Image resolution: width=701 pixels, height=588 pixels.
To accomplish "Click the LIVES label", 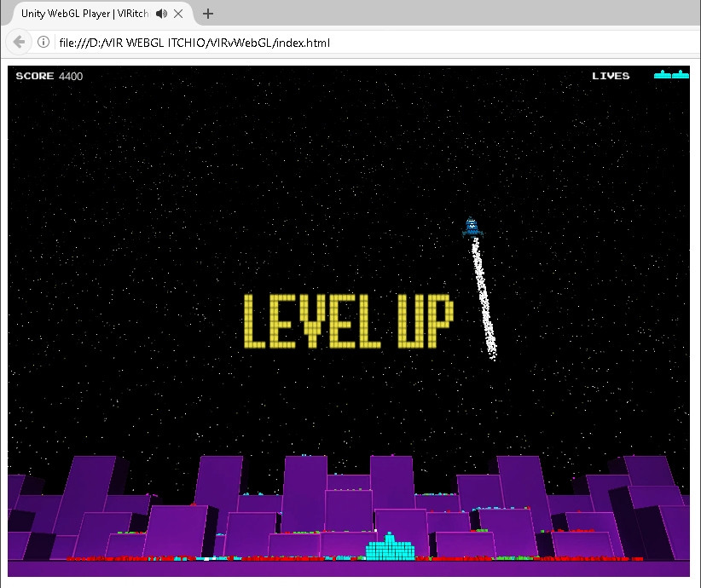I will click(611, 76).
